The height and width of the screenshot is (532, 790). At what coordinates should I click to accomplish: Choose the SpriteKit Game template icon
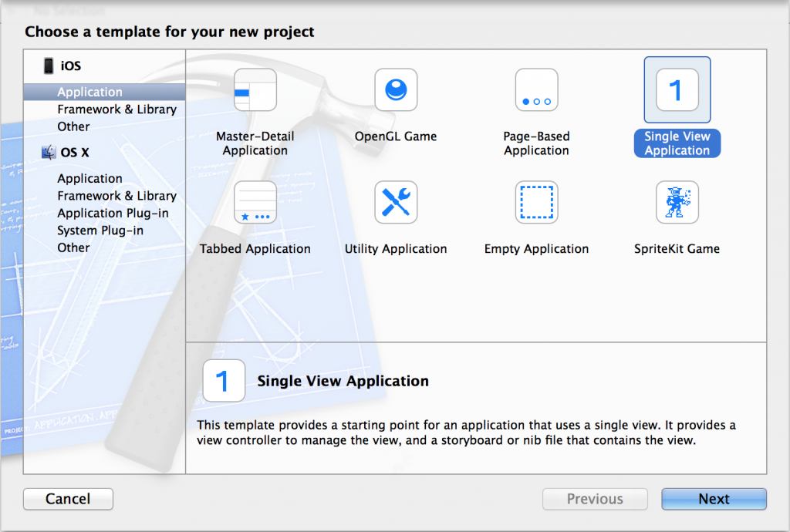click(x=677, y=203)
